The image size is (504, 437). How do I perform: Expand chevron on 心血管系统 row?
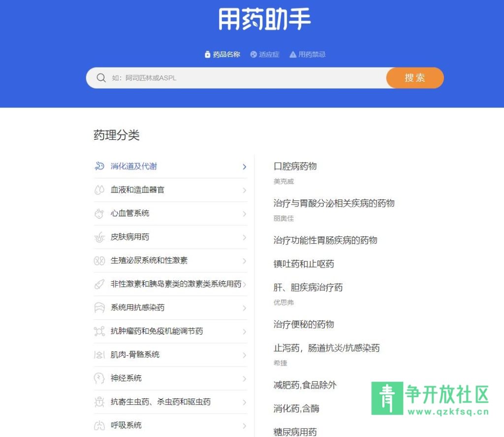(244, 214)
